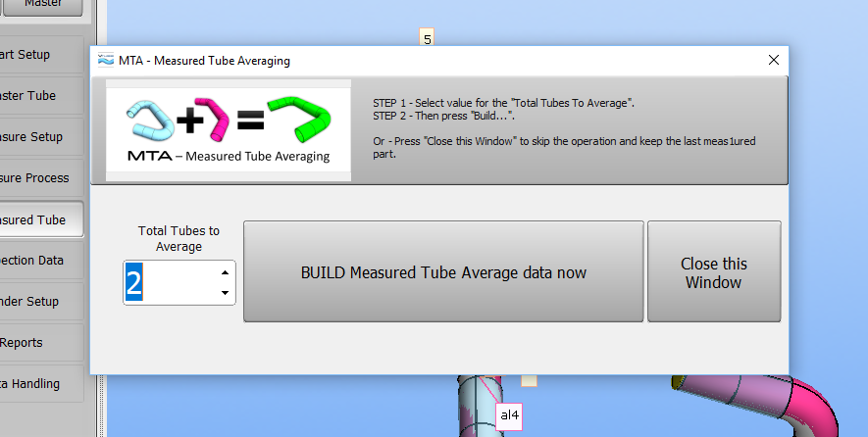Open the Data Handling menu
Image resolution: width=868 pixels, height=437 pixels.
coord(41,384)
